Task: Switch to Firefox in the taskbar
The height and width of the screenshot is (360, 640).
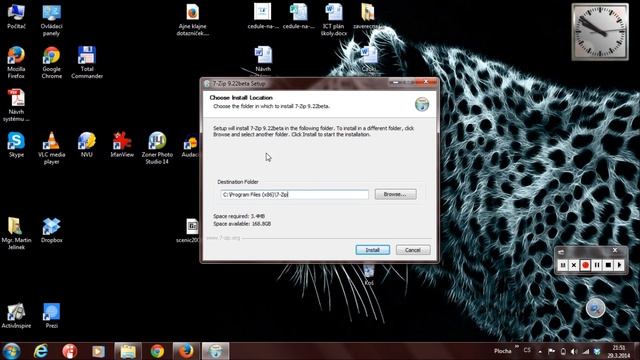Action: click(186, 351)
